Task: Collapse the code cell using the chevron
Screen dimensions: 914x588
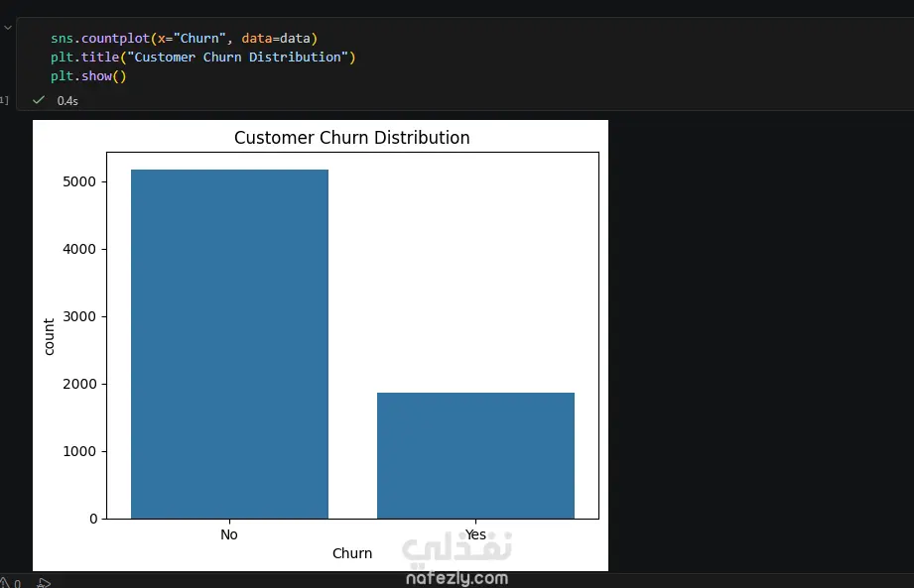Action: (x=8, y=28)
